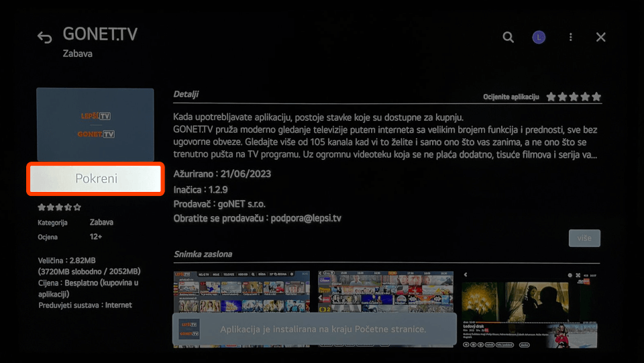
Task: Select the 'Aplikacija je instalirana' notification
Action: coord(314,329)
